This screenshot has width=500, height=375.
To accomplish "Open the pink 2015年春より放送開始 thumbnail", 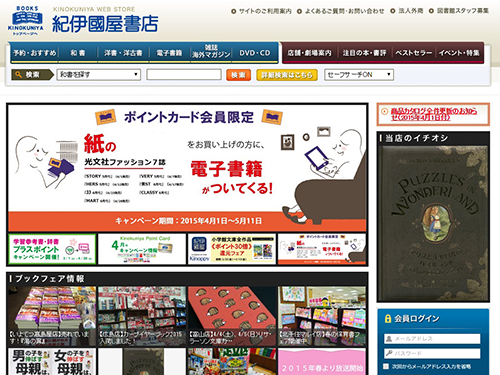I will coord(322,362).
